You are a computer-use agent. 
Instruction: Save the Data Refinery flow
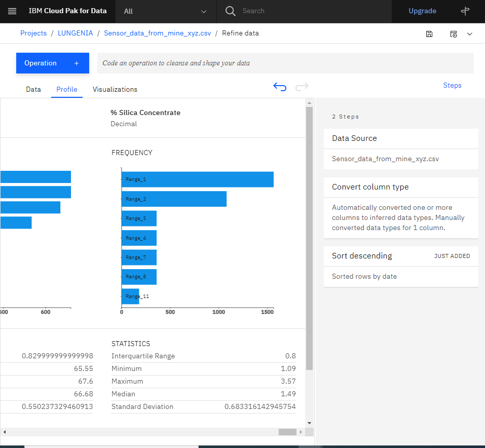pos(429,34)
